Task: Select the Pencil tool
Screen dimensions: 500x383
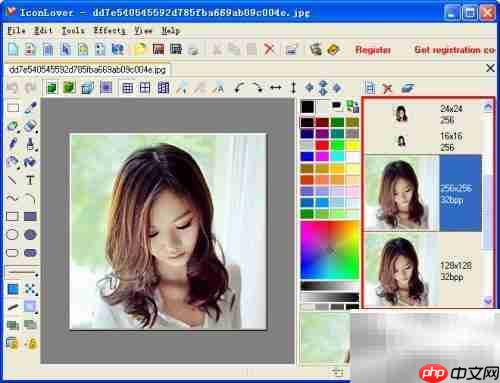Action: tap(13, 144)
